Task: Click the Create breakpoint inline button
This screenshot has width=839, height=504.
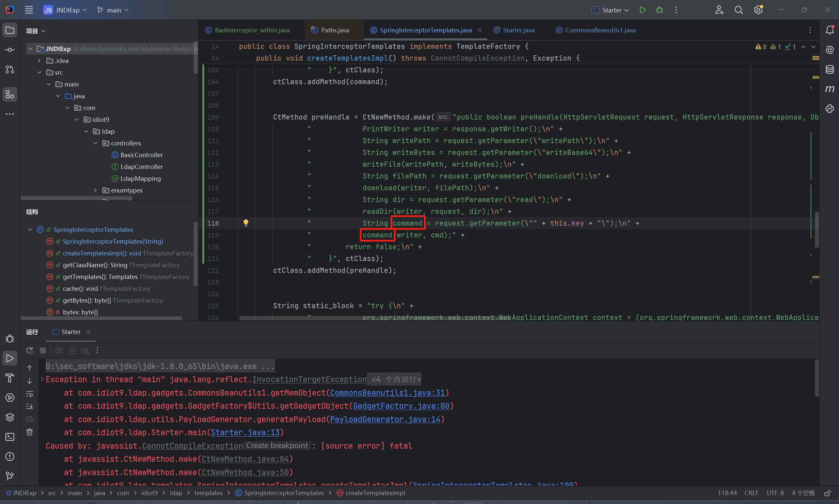Action: (x=277, y=445)
